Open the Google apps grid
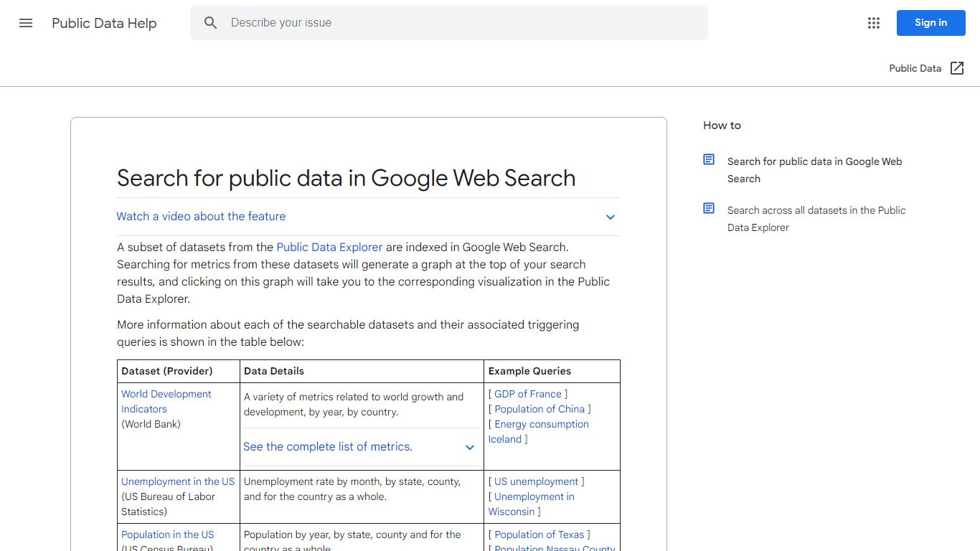The width and height of the screenshot is (980, 551). click(x=873, y=23)
